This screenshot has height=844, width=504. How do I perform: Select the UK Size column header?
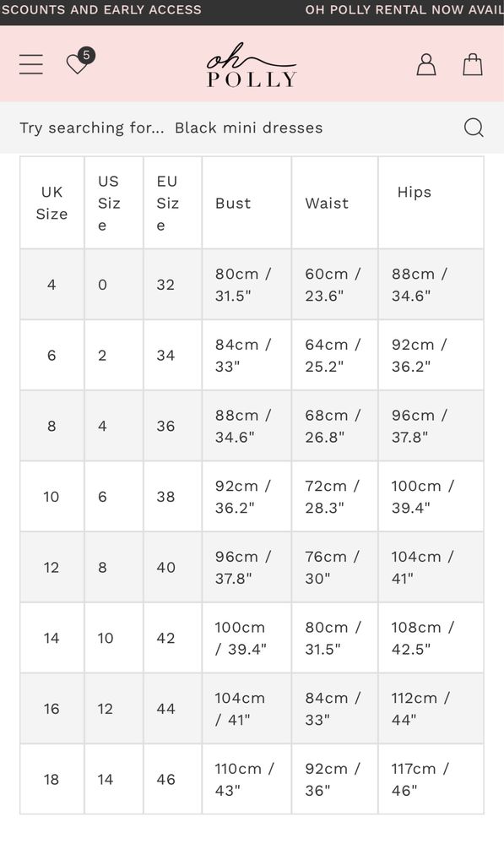[x=52, y=203]
